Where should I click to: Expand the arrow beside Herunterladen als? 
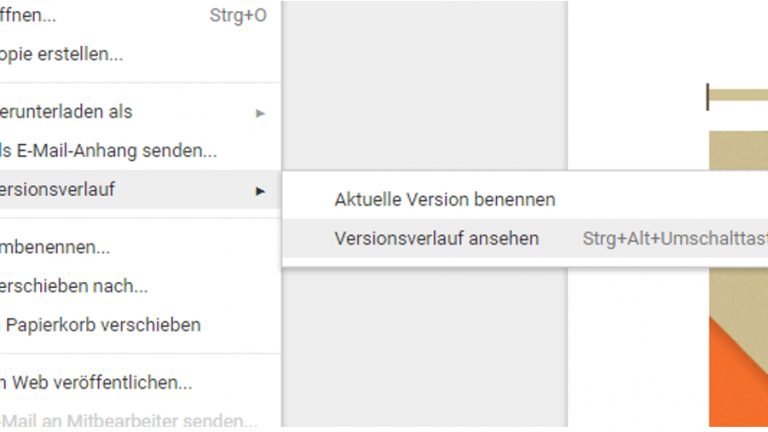260,113
